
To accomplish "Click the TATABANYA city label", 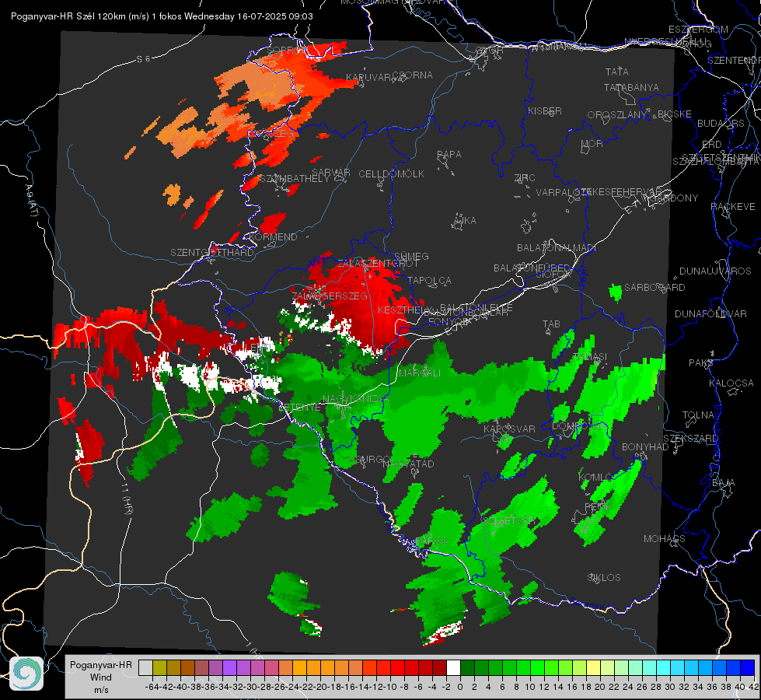I will [631, 88].
